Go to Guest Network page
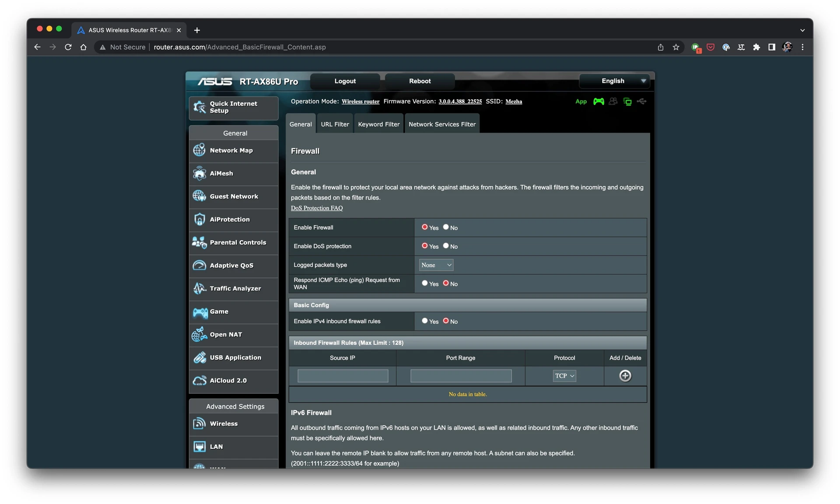840x504 pixels. [x=233, y=196]
